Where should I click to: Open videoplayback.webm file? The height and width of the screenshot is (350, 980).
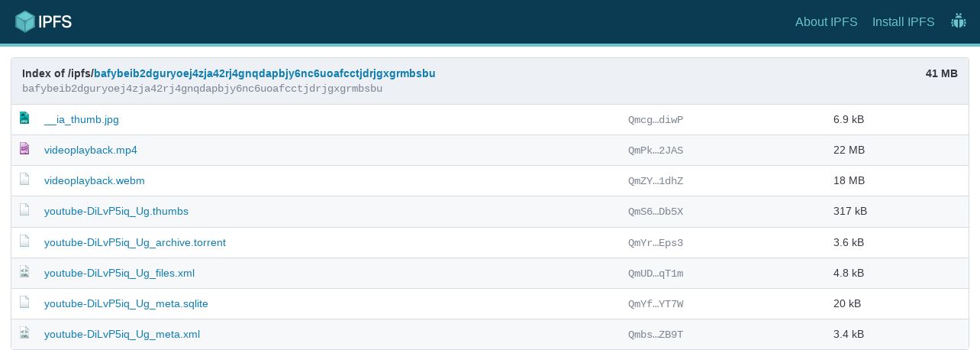coord(95,180)
